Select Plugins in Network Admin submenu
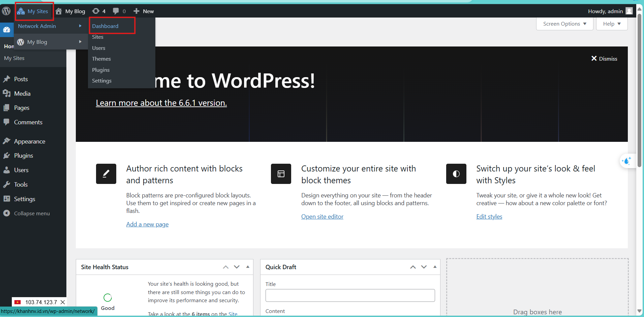 [101, 70]
